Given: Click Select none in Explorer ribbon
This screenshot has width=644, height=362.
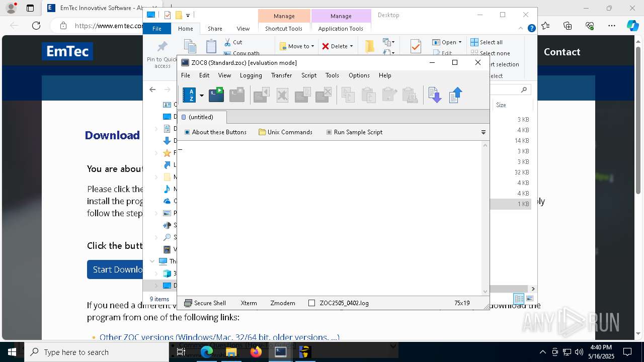Looking at the screenshot, I should pyautogui.click(x=491, y=53).
